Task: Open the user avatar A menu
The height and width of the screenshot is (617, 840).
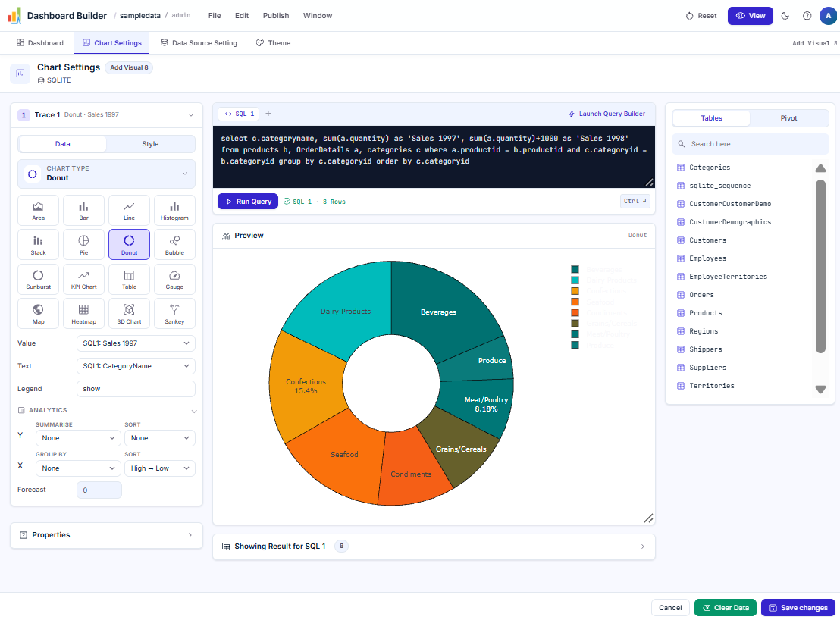Action: (x=828, y=15)
